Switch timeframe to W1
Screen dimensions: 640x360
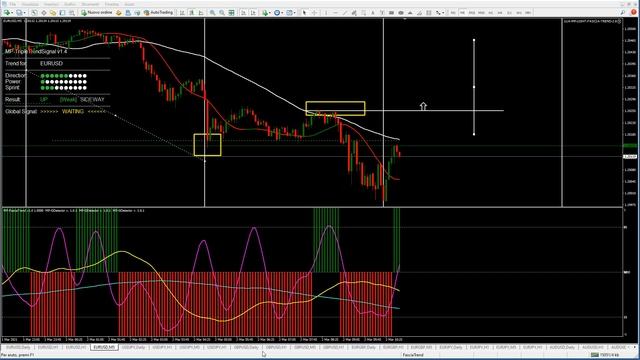tap(519, 13)
